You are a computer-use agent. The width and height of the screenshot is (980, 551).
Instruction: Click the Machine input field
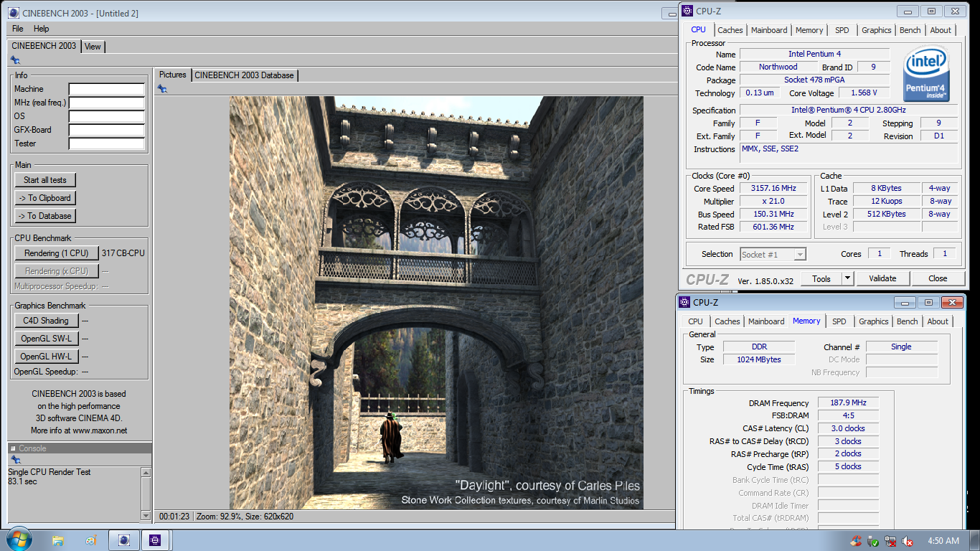[x=107, y=89]
